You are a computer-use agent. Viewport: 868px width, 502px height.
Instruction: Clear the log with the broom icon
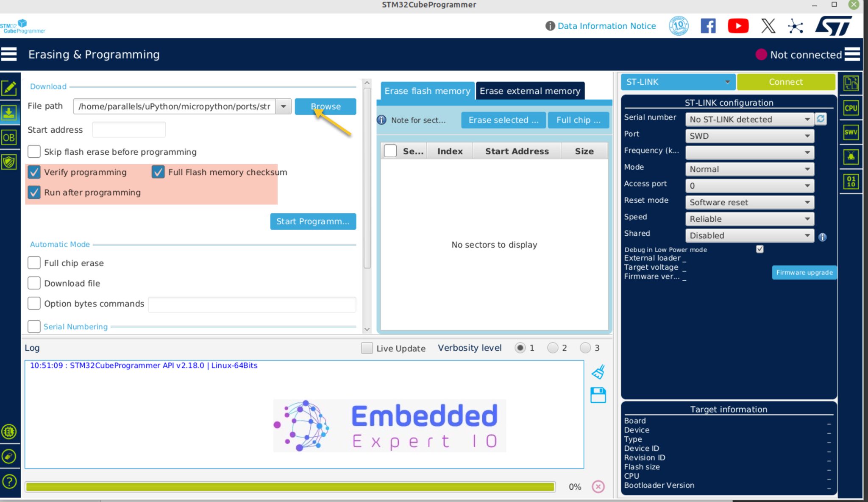pyautogui.click(x=598, y=372)
